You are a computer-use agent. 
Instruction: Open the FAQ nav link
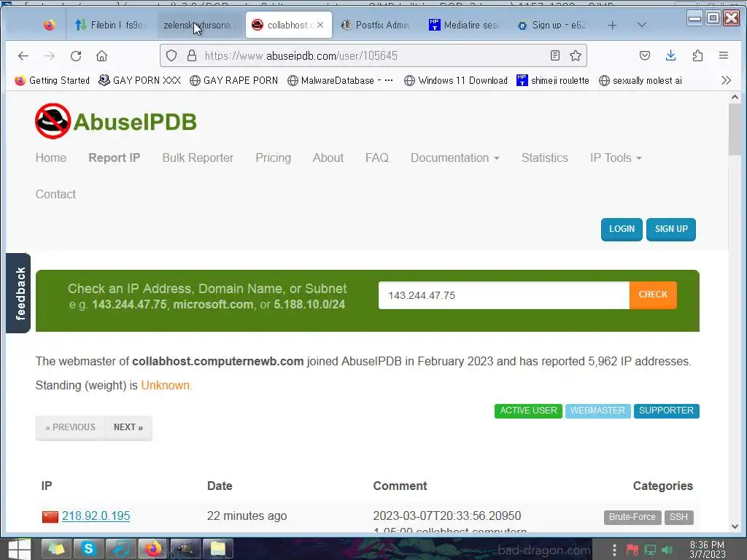coord(377,157)
